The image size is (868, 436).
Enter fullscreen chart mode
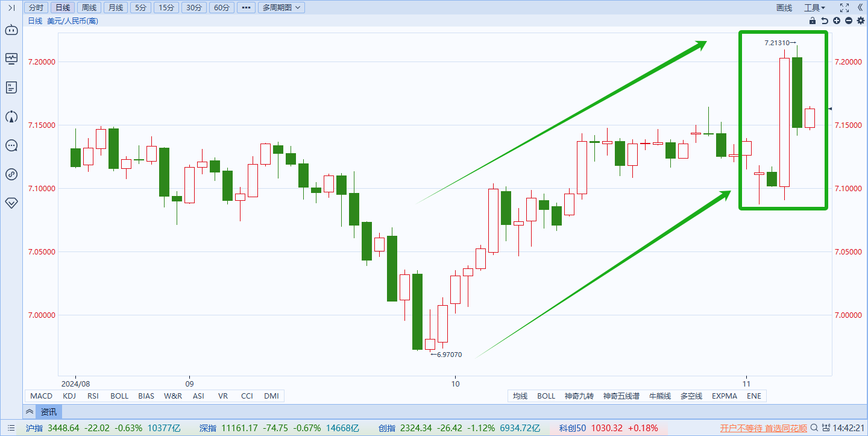[844, 8]
